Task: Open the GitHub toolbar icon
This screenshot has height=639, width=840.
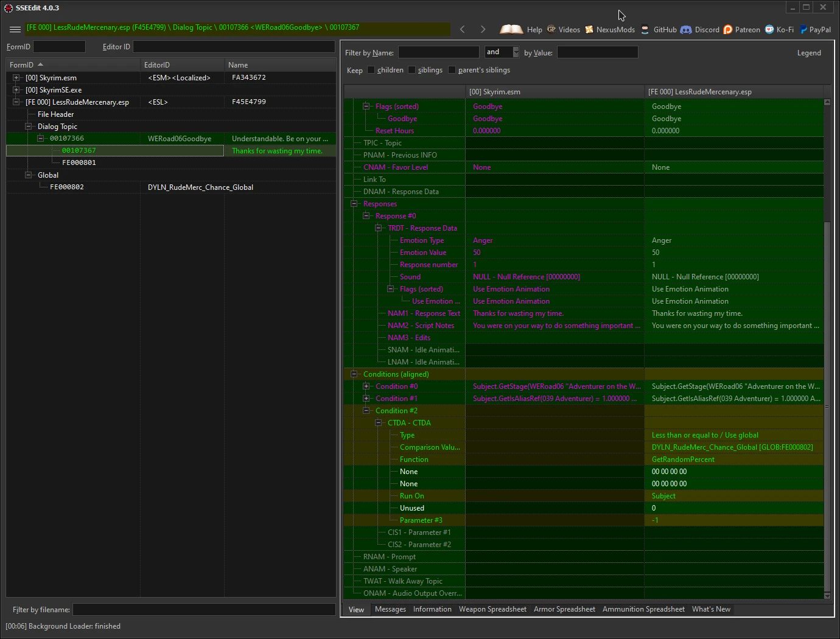Action: click(645, 29)
